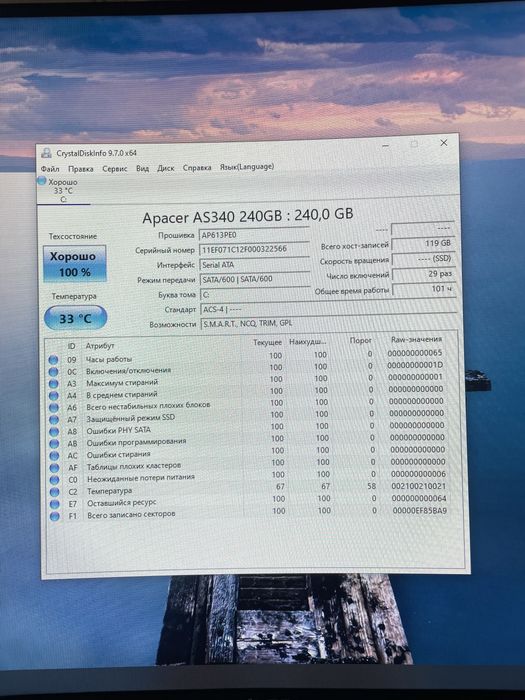Click status icon for AF Таблицы плохих кластеров

click(x=54, y=468)
